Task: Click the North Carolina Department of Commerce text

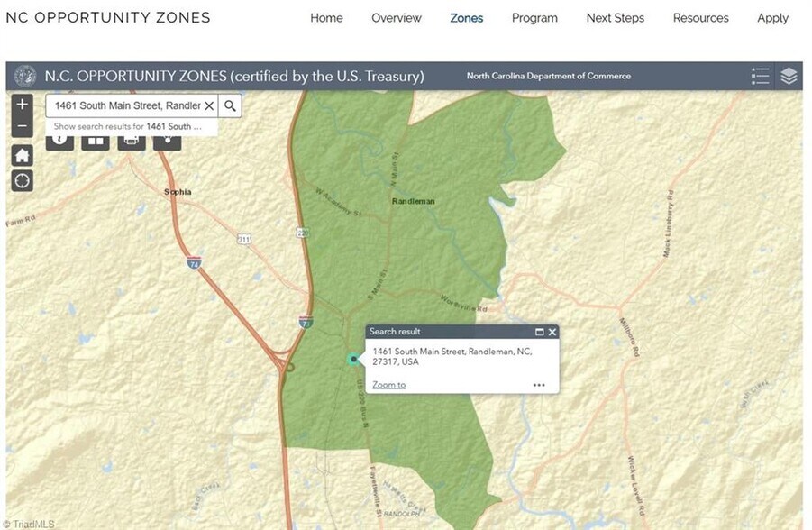Action: (x=549, y=76)
